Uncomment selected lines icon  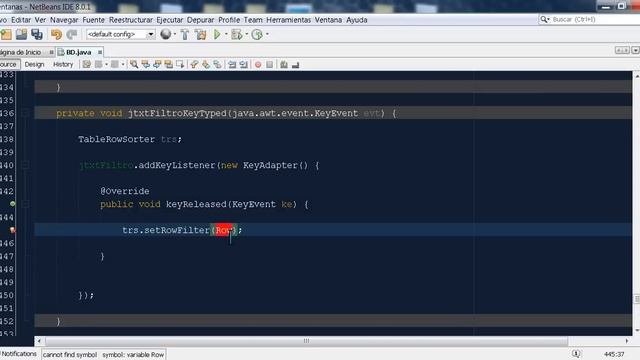[x=296, y=64]
